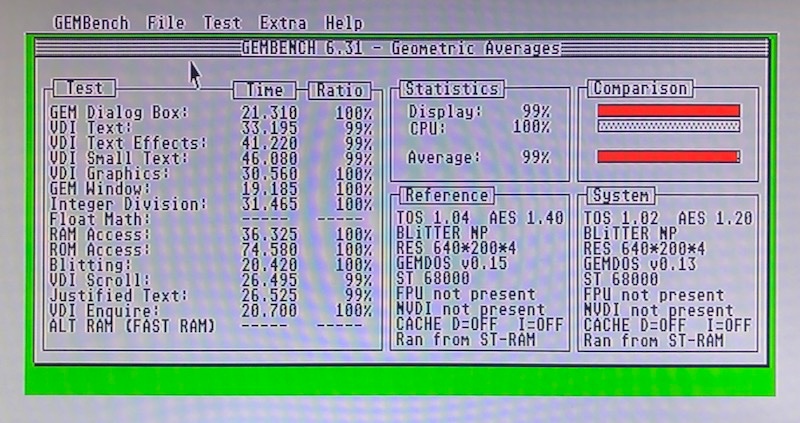Screen dimensions: 800x423
Task: Click NVDI not present in System panel
Action: (x=659, y=310)
